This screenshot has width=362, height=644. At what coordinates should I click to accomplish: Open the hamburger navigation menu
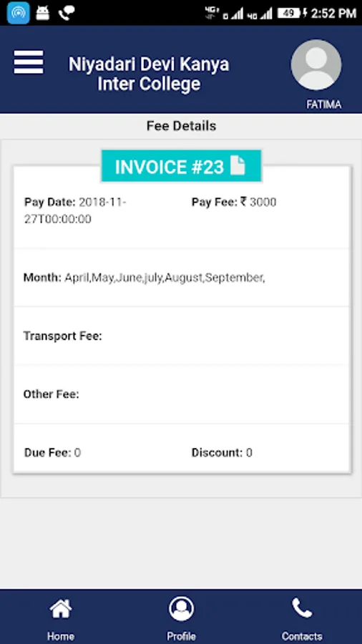[x=29, y=62]
